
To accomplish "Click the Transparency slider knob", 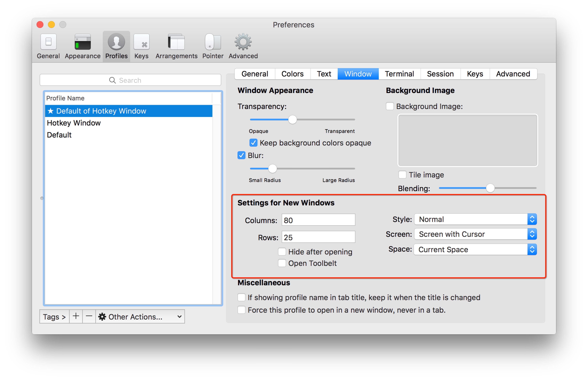I will point(292,120).
